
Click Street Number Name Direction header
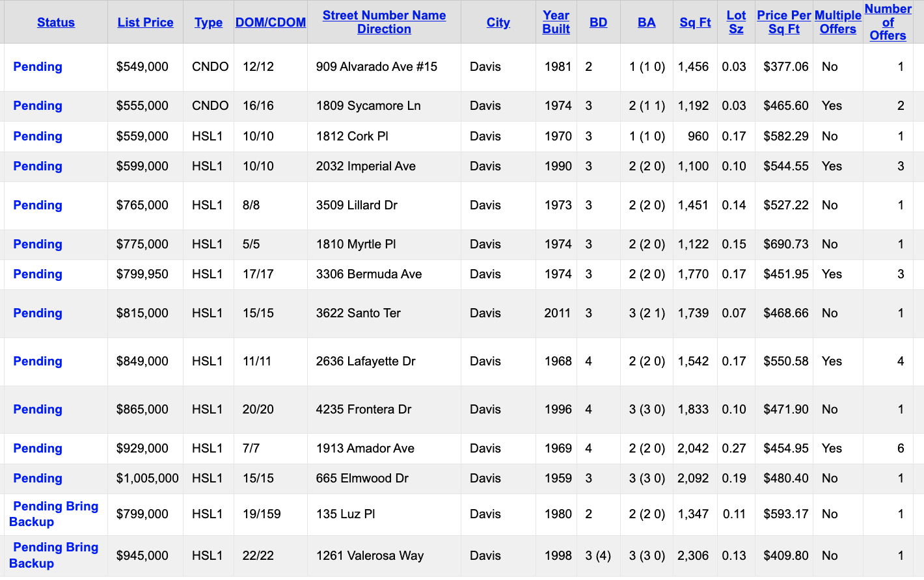(x=384, y=22)
